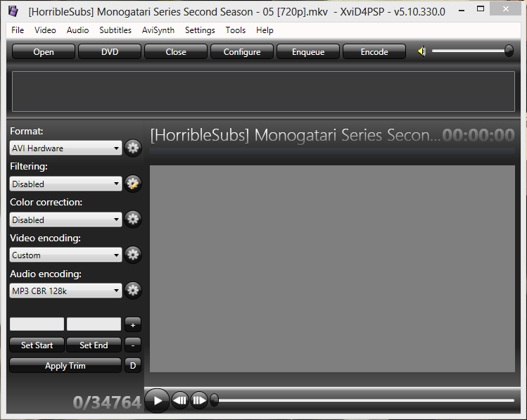Click the DVD button

[110, 52]
